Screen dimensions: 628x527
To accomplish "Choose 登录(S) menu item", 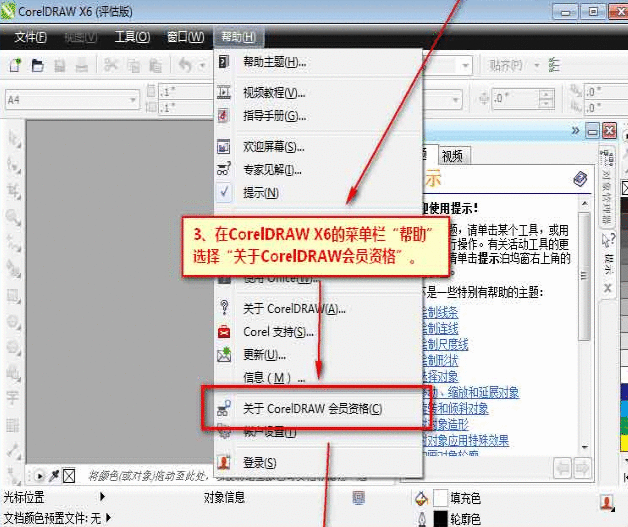I will point(318,463).
